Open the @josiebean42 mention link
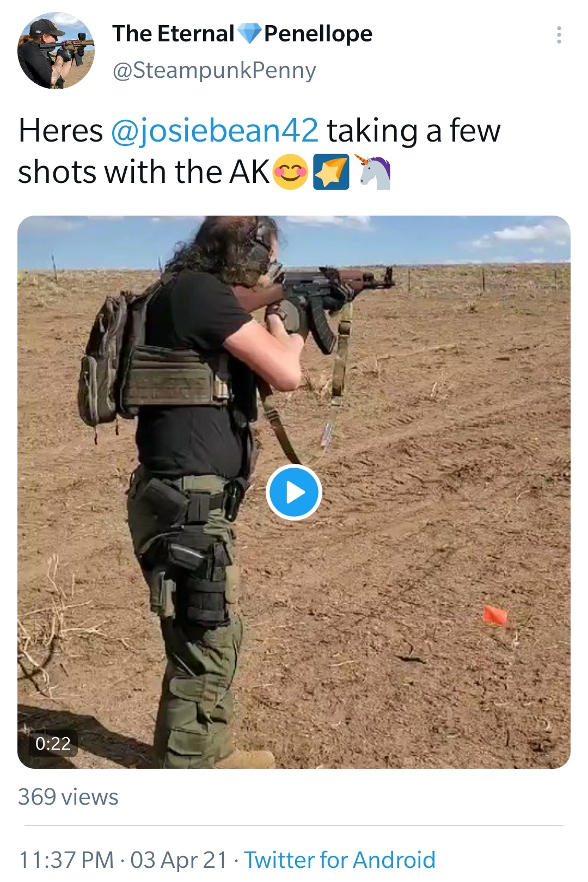 215,131
